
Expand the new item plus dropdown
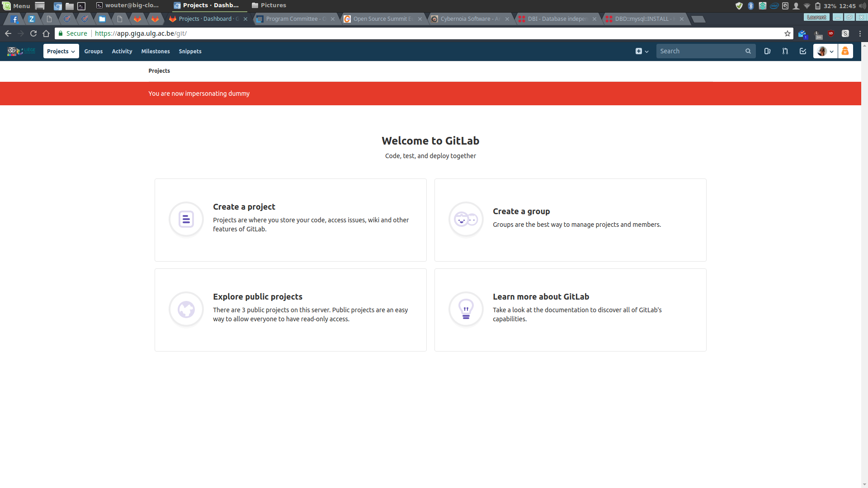click(x=642, y=51)
